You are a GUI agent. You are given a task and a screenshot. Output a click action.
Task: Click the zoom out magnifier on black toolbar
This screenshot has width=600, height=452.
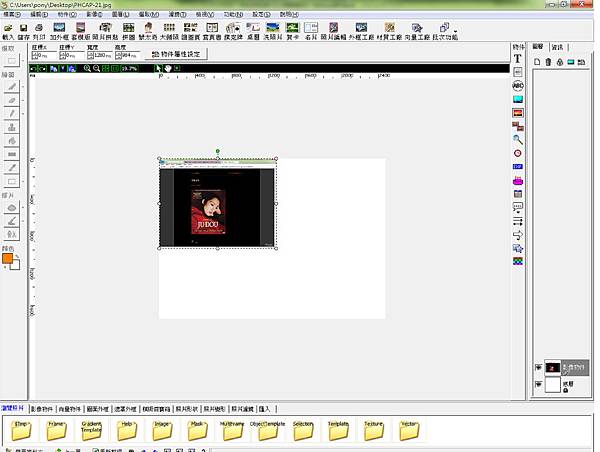click(96, 69)
